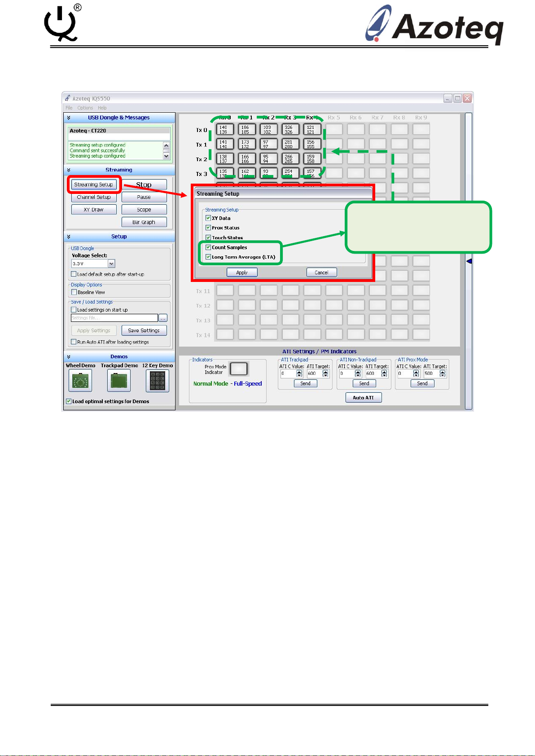Viewport: 535px width, 756px height.
Task: Adjust ATI Non-Trackpad C Value stepper
Action: [x=358, y=374]
